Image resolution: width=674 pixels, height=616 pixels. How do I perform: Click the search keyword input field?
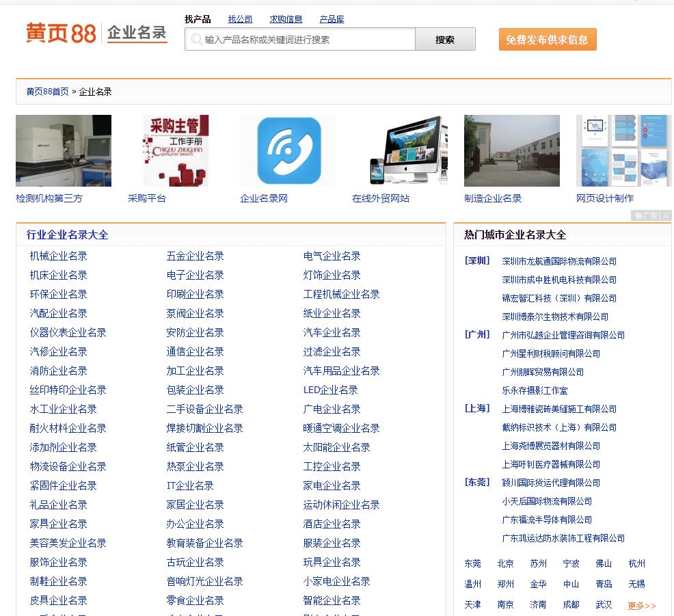(x=301, y=39)
